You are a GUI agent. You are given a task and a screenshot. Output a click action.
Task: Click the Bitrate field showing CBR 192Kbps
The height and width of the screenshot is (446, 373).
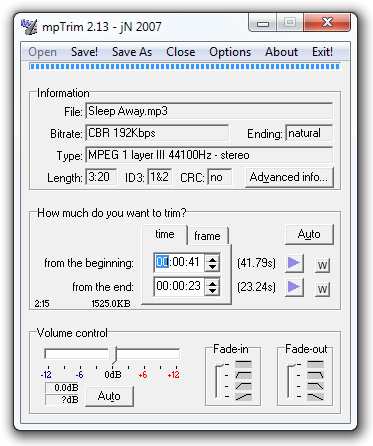[157, 133]
